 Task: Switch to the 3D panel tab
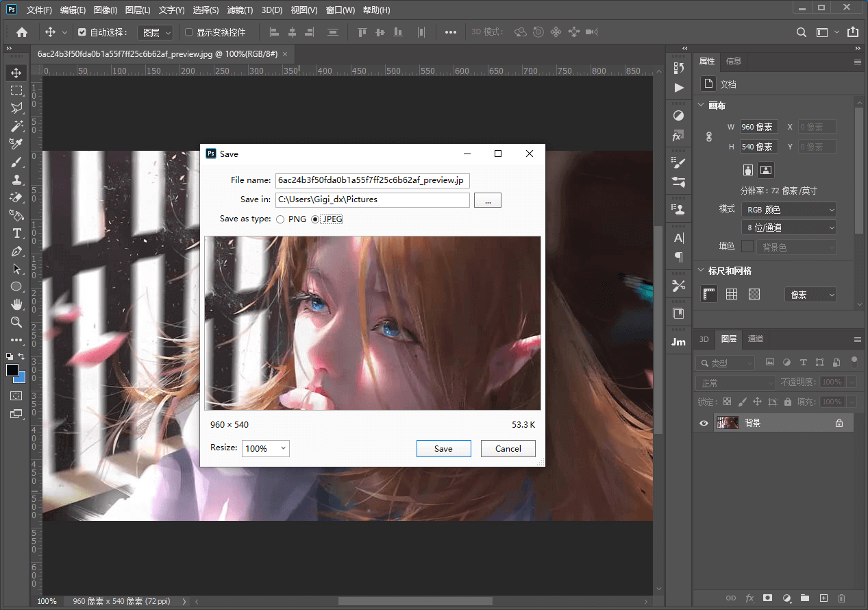point(704,339)
